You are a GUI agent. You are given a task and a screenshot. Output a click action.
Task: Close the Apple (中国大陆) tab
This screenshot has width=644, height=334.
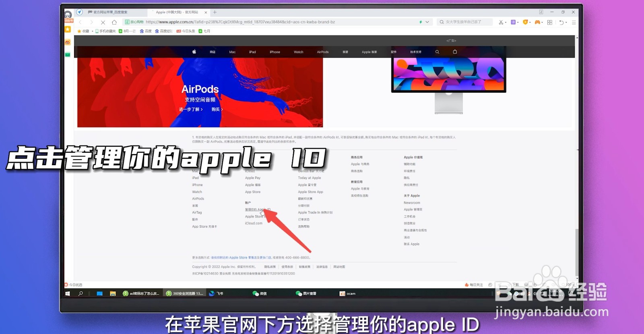tap(206, 12)
